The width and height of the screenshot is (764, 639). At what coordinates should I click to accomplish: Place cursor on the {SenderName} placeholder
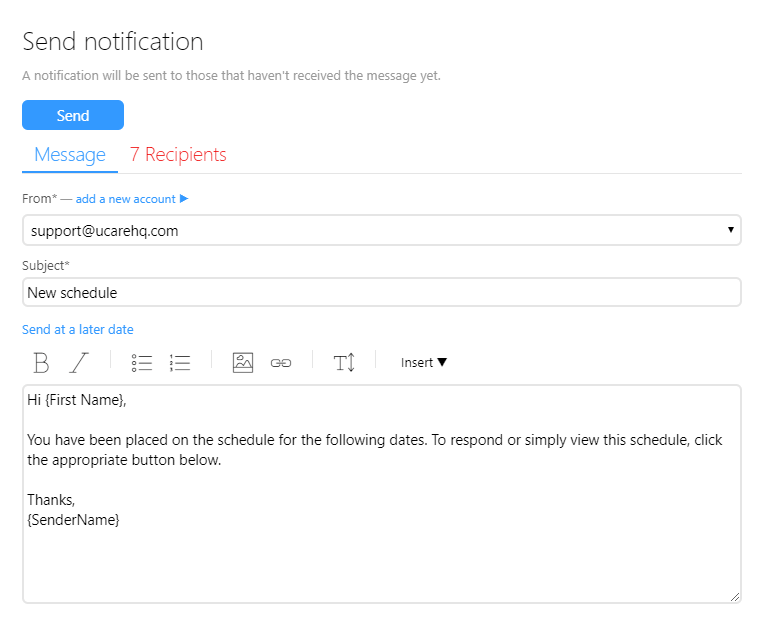point(73,520)
